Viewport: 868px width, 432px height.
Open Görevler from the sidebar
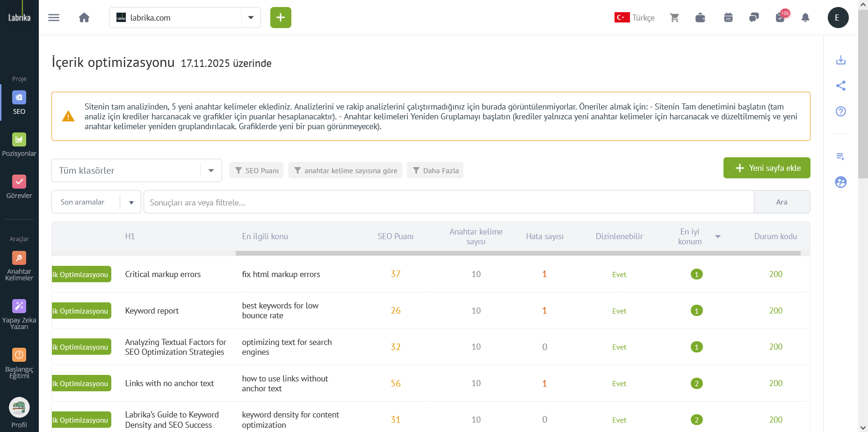point(19,186)
